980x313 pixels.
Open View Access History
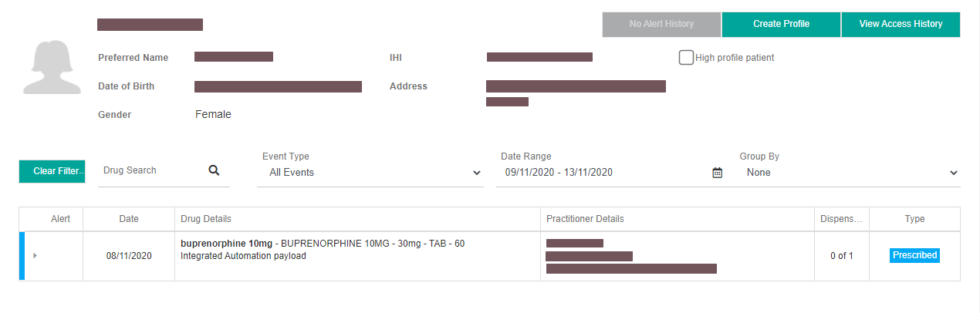point(901,24)
